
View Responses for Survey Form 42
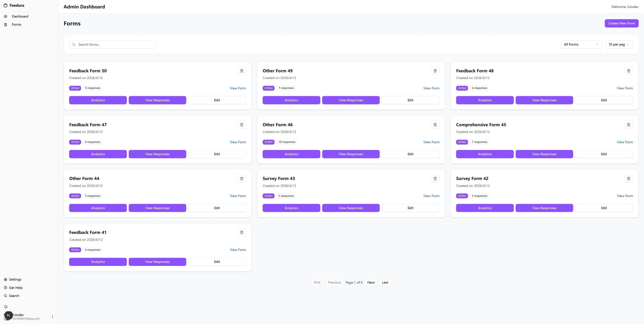coord(544,208)
